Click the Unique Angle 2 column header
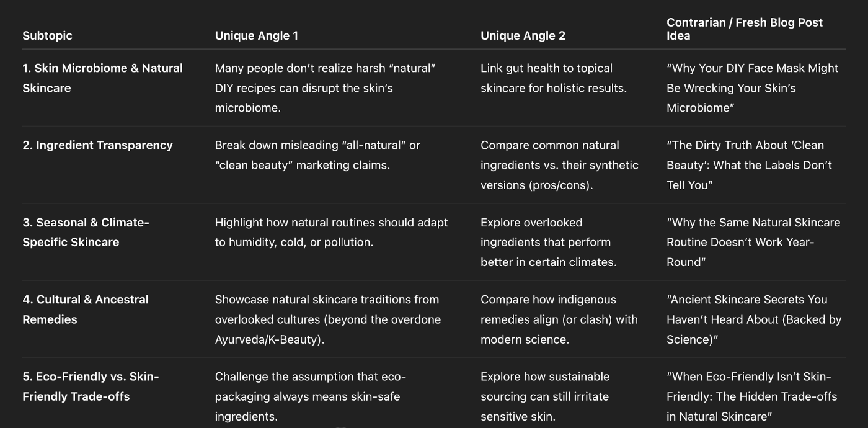868x428 pixels. coord(523,35)
